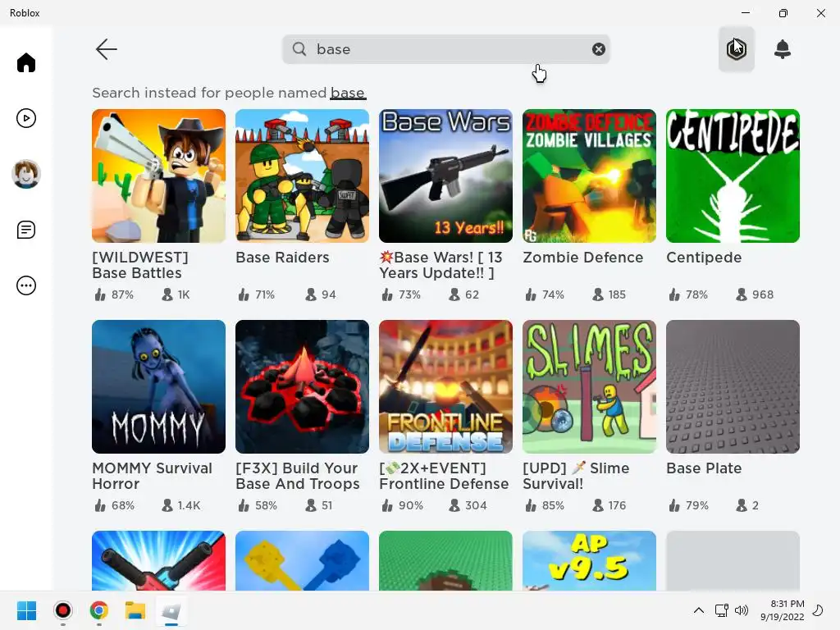This screenshot has width=840, height=630.
Task: Clear the search text with X icon
Action: 598,49
